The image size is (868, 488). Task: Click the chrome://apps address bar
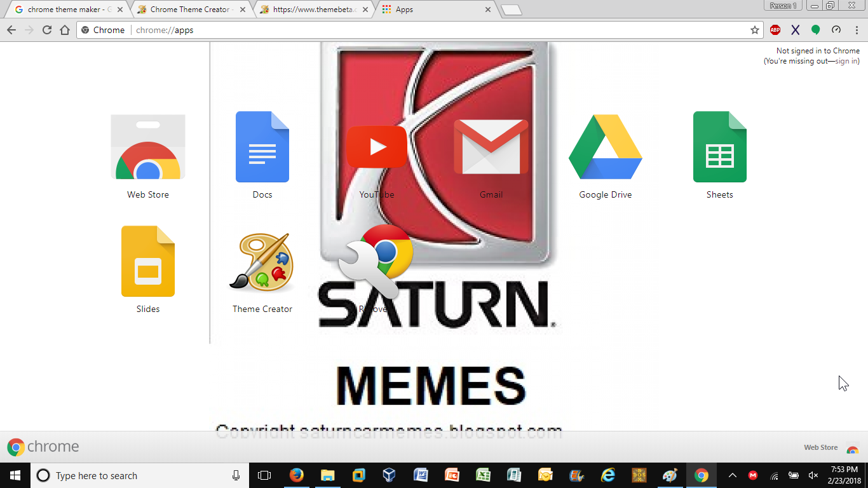419,30
